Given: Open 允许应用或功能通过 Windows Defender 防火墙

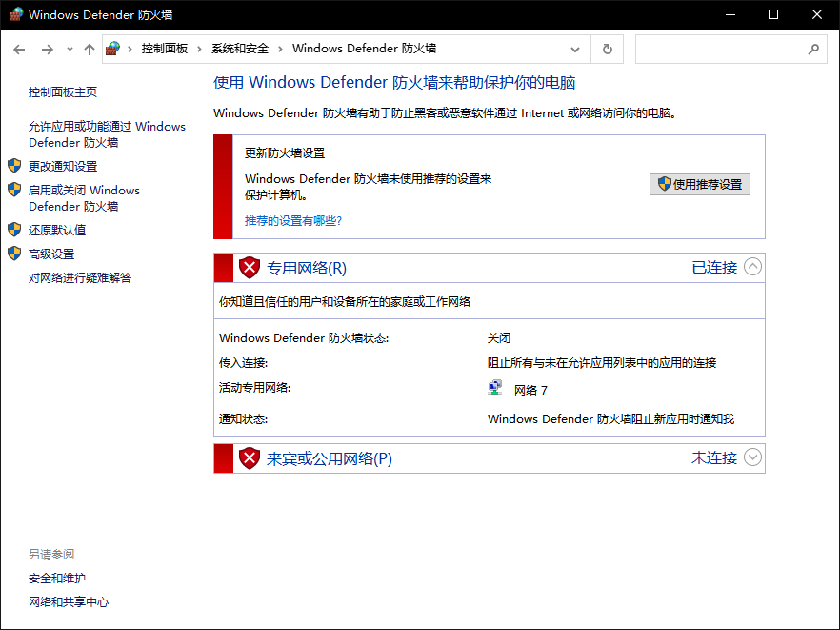Looking at the screenshot, I should pyautogui.click(x=107, y=134).
